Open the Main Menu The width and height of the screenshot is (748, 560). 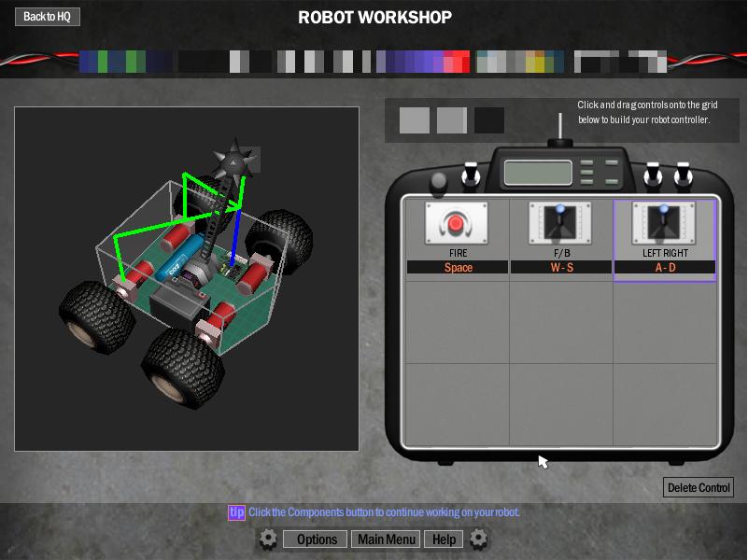pyautogui.click(x=387, y=539)
